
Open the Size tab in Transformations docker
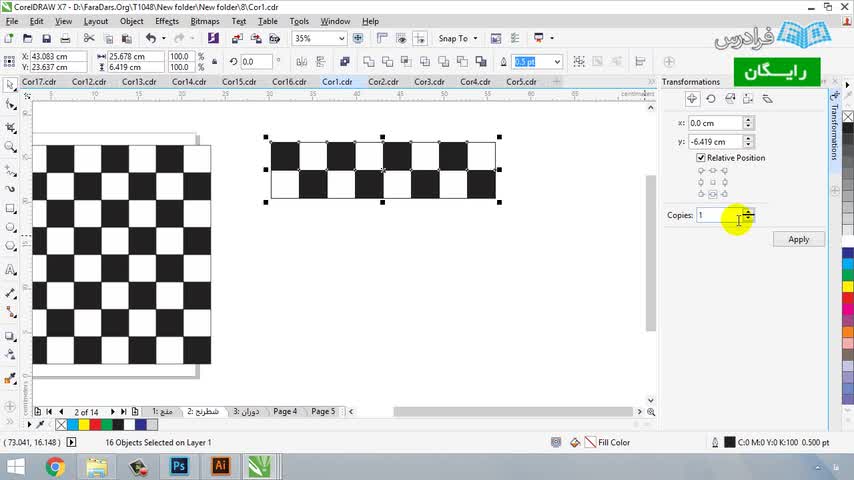pyautogui.click(x=748, y=99)
